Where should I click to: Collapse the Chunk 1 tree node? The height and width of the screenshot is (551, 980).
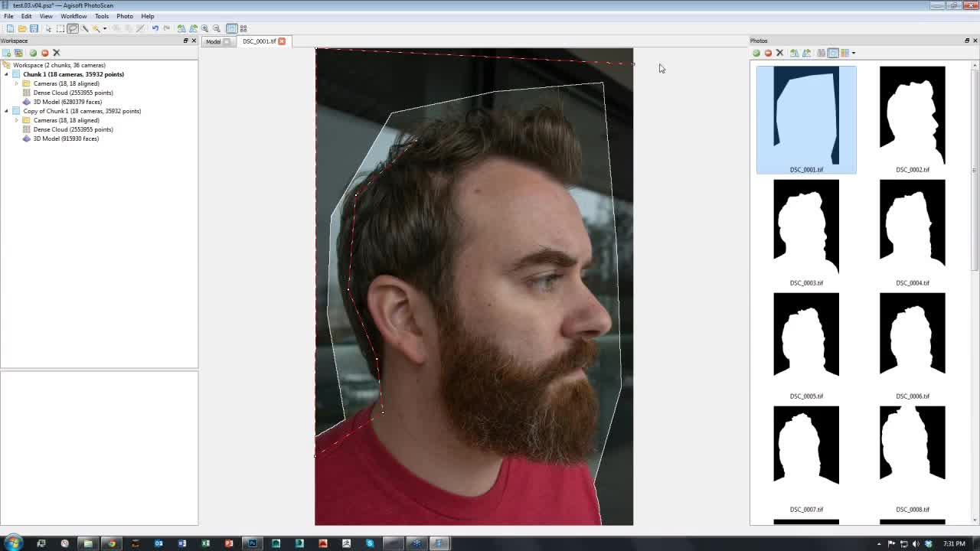pyautogui.click(x=6, y=74)
